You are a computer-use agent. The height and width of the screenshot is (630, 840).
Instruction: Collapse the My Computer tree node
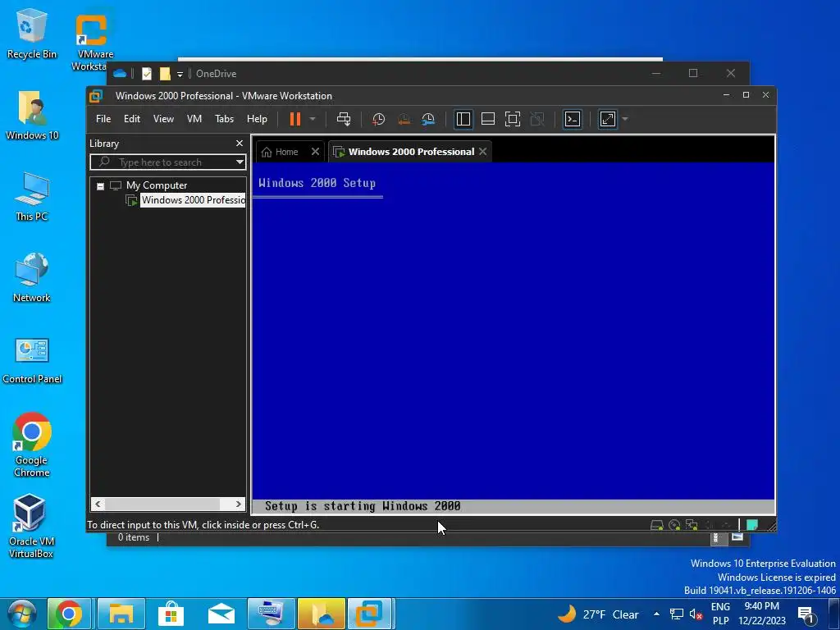pyautogui.click(x=100, y=186)
